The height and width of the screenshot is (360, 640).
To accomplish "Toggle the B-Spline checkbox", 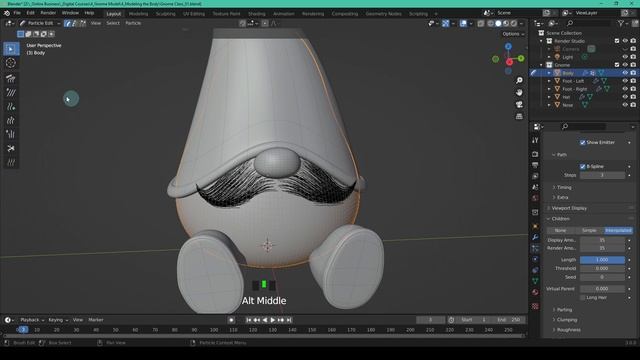I will [x=582, y=167].
